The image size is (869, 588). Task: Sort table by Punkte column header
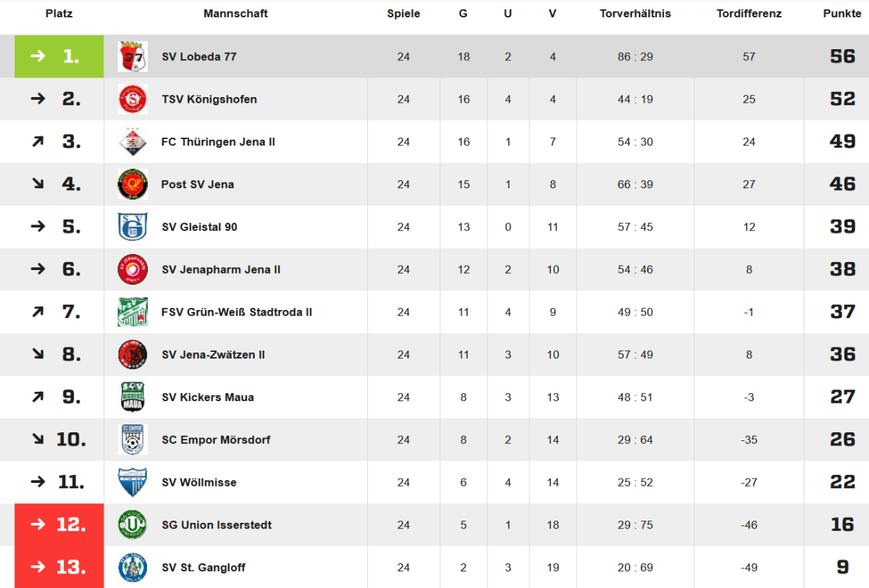[x=841, y=14]
